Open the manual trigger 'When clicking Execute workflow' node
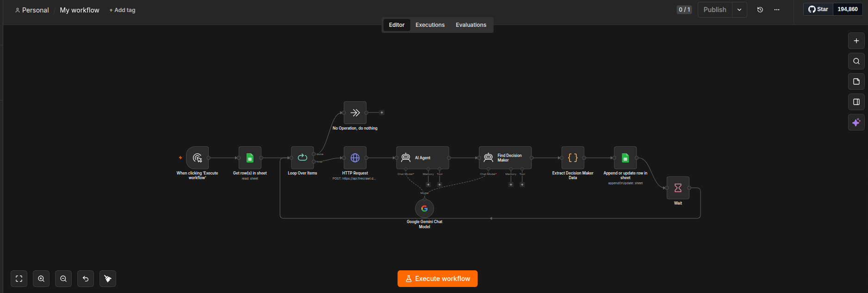 point(197,158)
